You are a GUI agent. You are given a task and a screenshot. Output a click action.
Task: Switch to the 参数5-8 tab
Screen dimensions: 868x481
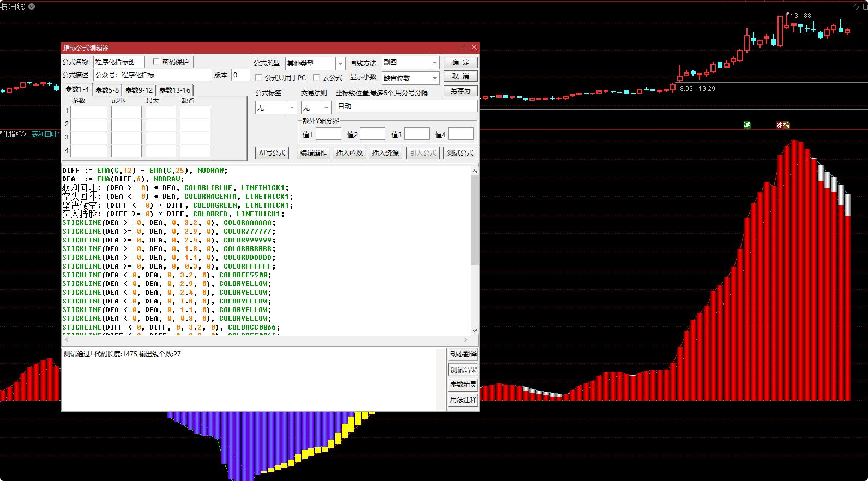click(107, 90)
